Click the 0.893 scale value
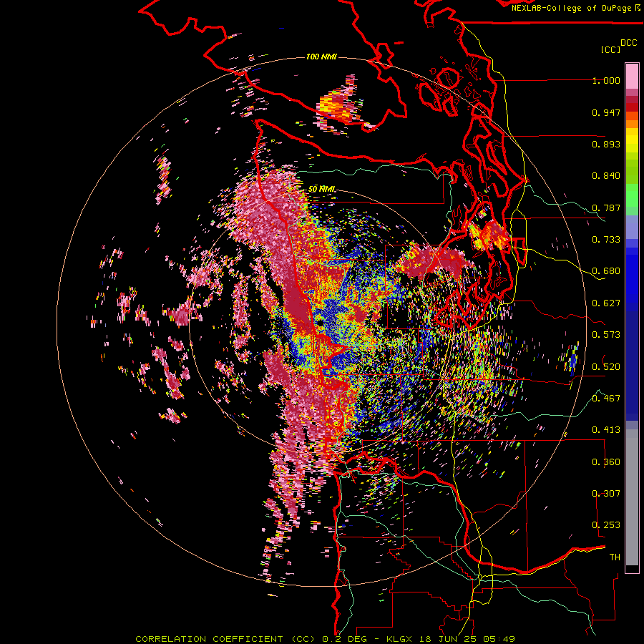This screenshot has height=644, width=644. coord(606,144)
